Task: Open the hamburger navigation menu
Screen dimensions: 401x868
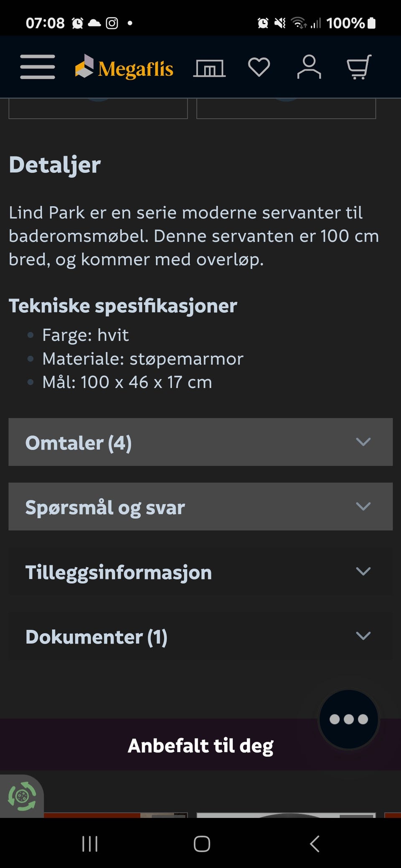Action: [38, 67]
